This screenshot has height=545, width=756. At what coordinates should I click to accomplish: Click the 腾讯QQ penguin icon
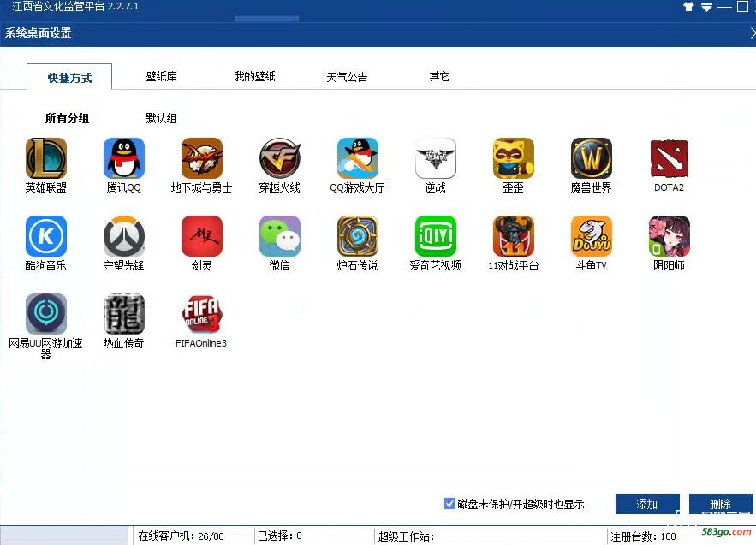coord(124,158)
